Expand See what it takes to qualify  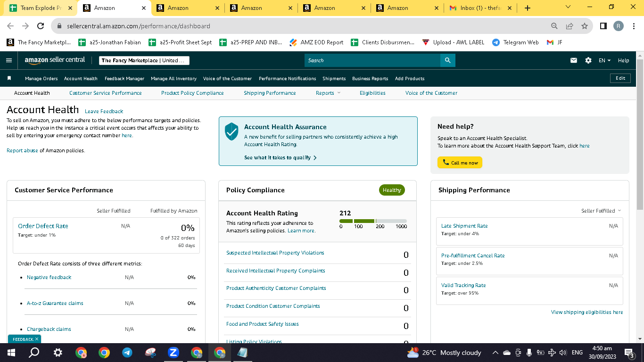(281, 157)
